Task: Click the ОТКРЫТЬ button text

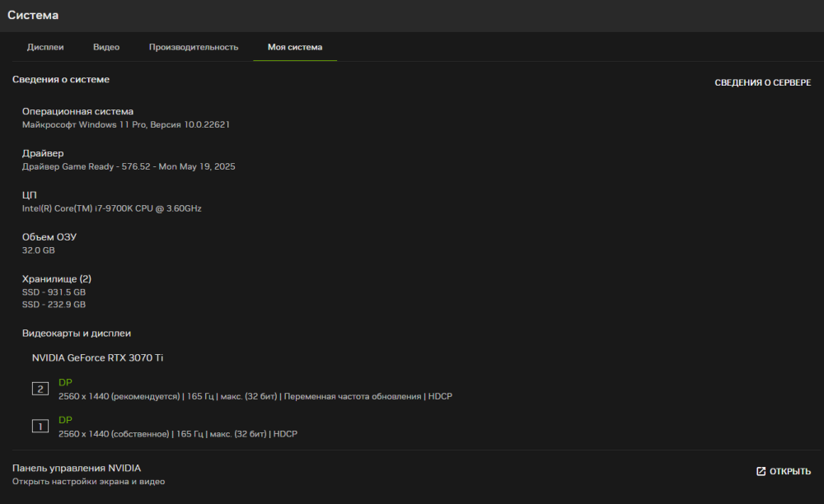Action: (x=790, y=471)
